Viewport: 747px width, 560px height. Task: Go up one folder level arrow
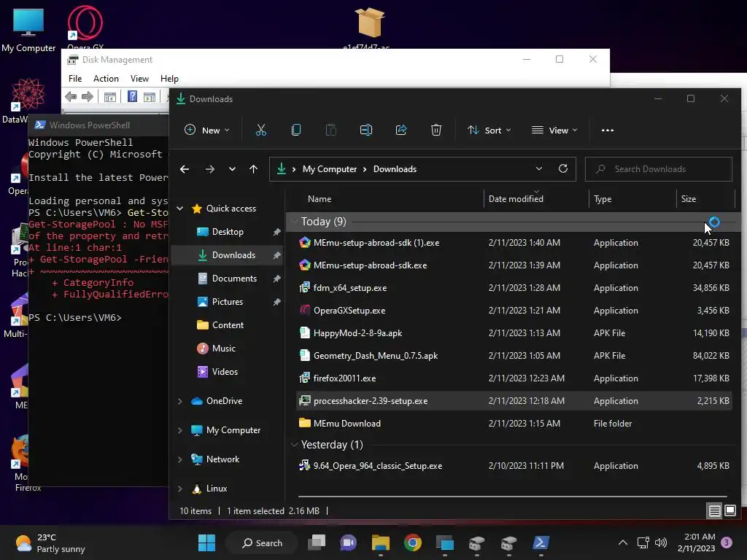pos(253,169)
